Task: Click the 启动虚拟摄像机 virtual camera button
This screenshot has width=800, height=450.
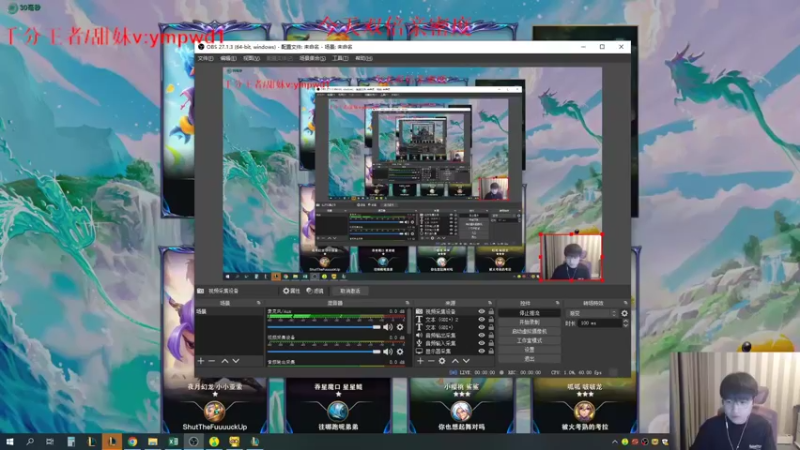Action: pos(529,332)
